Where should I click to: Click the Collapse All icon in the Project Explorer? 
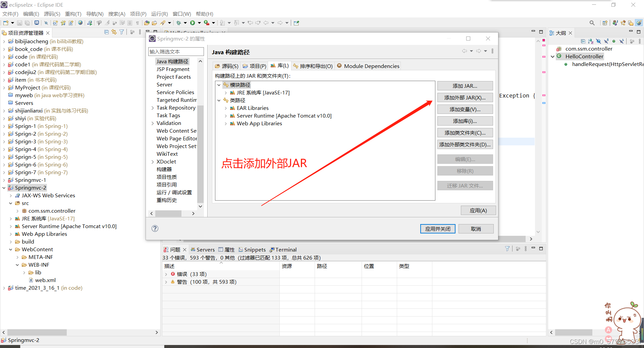[x=106, y=32]
